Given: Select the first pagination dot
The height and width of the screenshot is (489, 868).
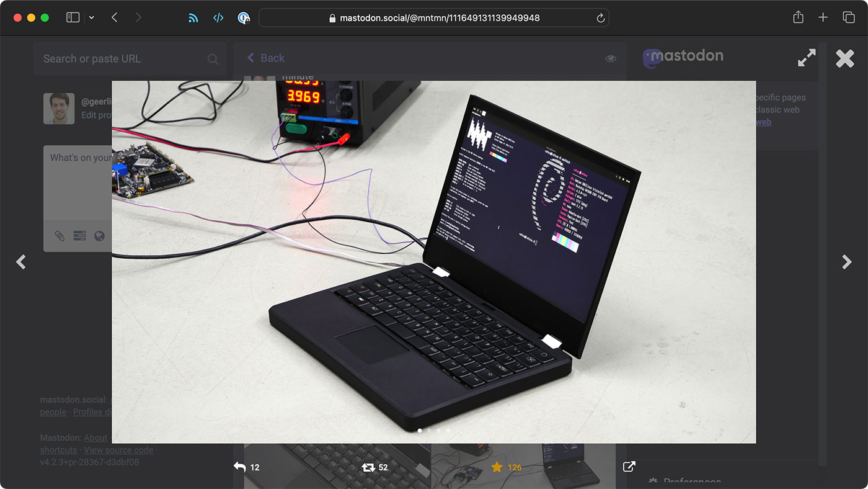Looking at the screenshot, I should point(420,430).
